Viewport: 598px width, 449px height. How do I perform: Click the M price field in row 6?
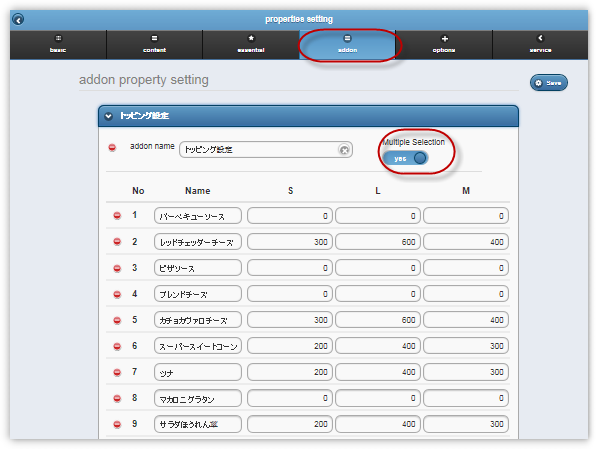pos(466,346)
